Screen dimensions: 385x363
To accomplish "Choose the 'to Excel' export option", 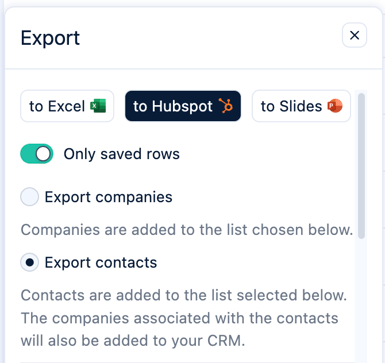I will tap(67, 106).
